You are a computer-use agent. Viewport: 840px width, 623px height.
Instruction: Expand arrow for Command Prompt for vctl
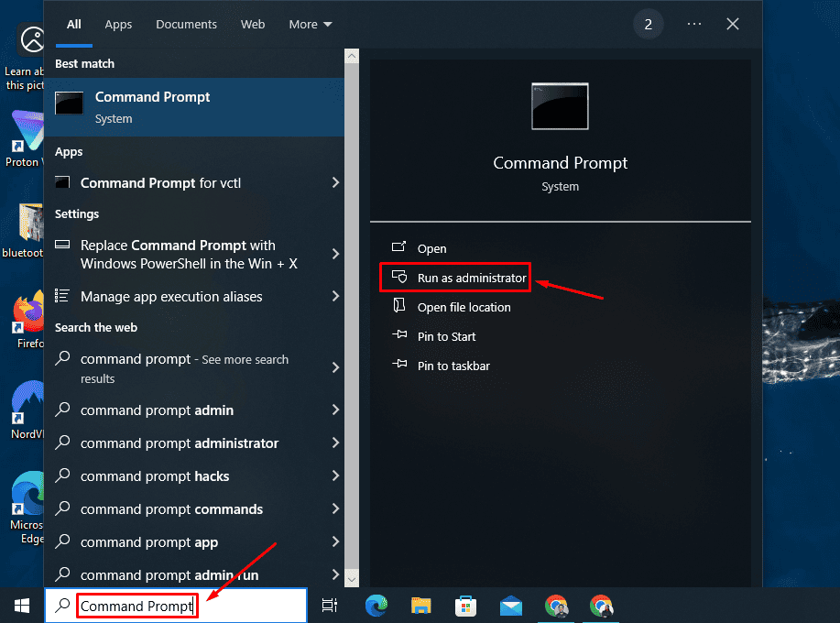[x=335, y=182]
